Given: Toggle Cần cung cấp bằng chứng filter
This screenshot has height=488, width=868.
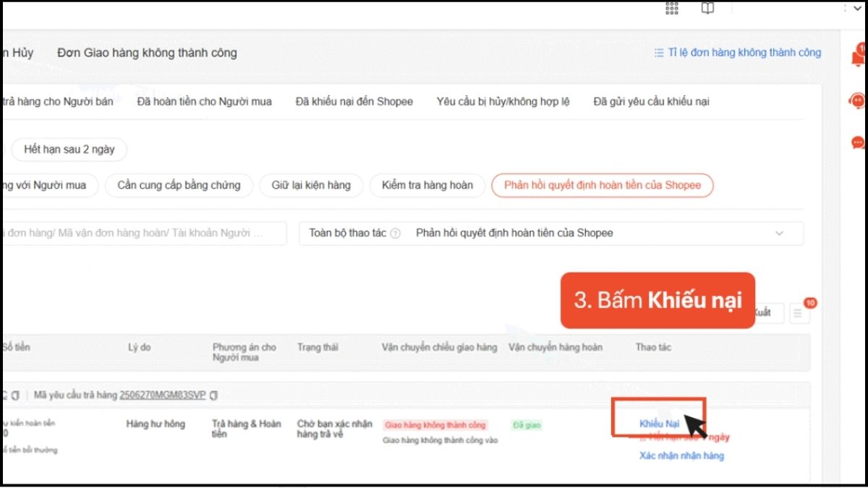Looking at the screenshot, I should tap(179, 185).
